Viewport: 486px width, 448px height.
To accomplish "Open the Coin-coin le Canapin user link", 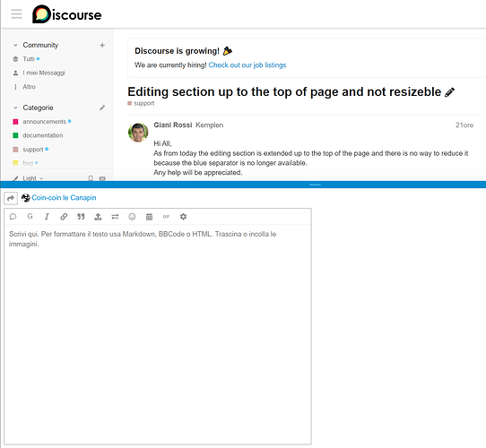I will click(x=64, y=198).
